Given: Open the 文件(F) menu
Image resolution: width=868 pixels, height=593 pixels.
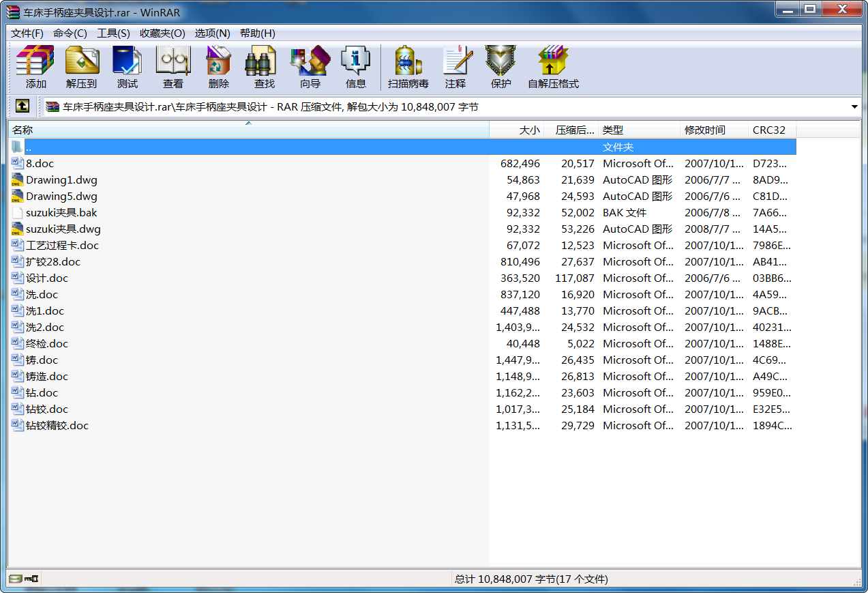Looking at the screenshot, I should pos(27,33).
